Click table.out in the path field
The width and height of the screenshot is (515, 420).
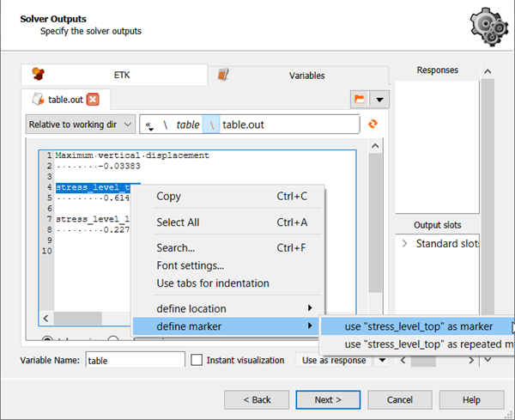(x=244, y=125)
